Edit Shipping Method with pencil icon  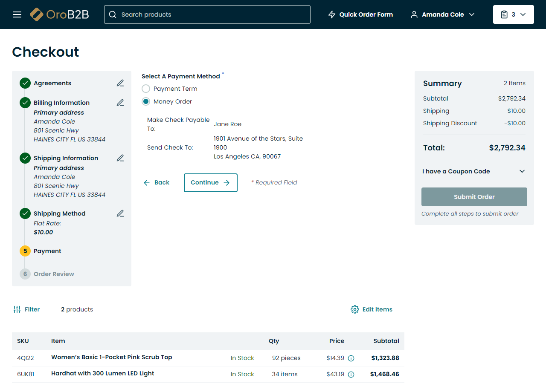[120, 213]
